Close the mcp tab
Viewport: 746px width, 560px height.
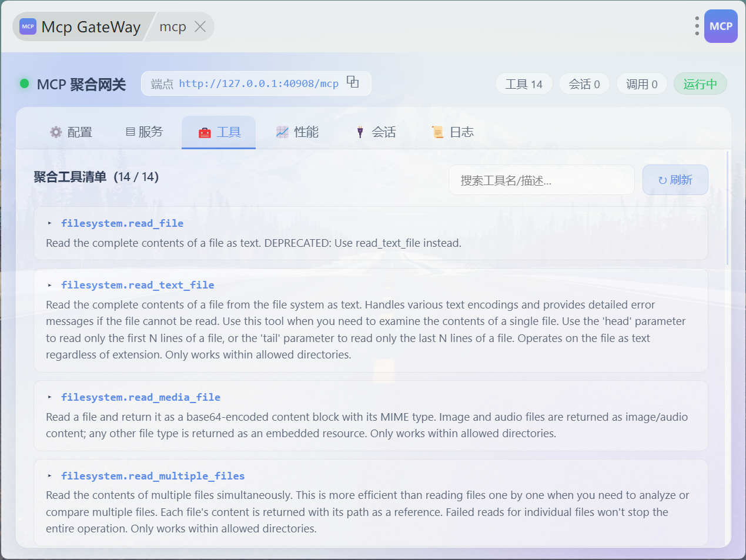[x=200, y=26]
